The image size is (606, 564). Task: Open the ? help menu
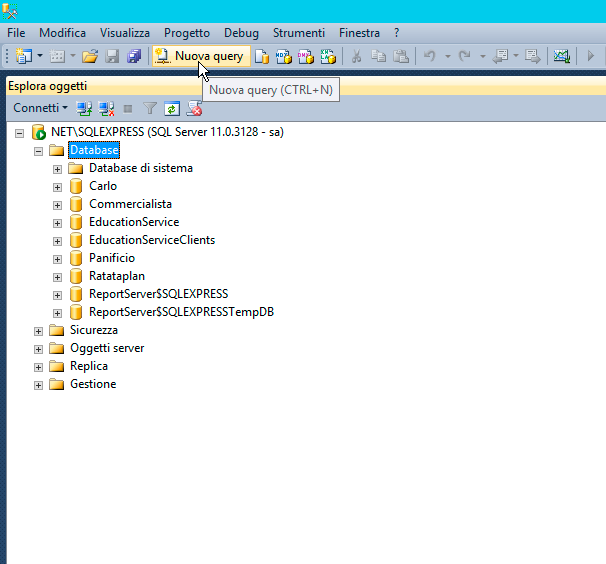(x=396, y=33)
